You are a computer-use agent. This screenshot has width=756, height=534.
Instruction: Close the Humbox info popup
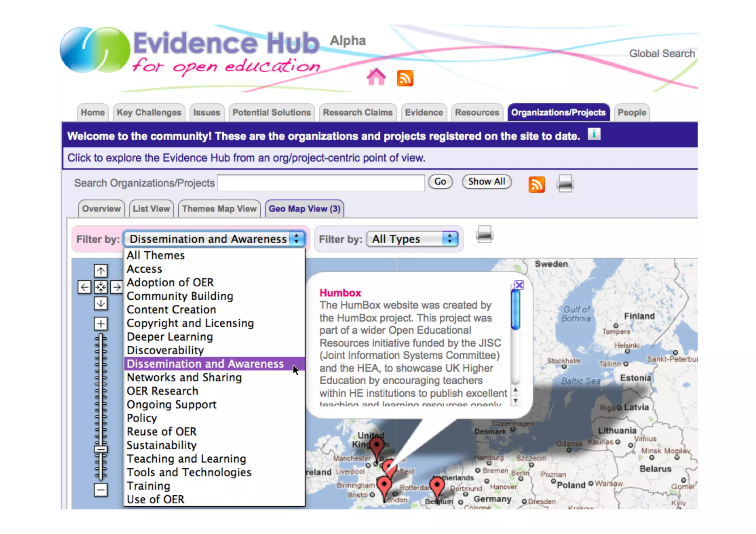(519, 285)
